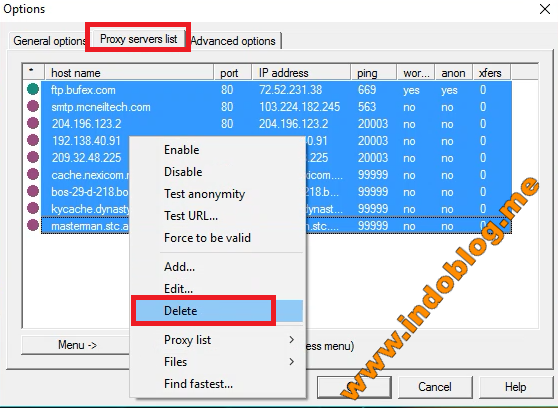Click host name 192.138.40.91
The height and width of the screenshot is (408, 558).
[x=86, y=141]
